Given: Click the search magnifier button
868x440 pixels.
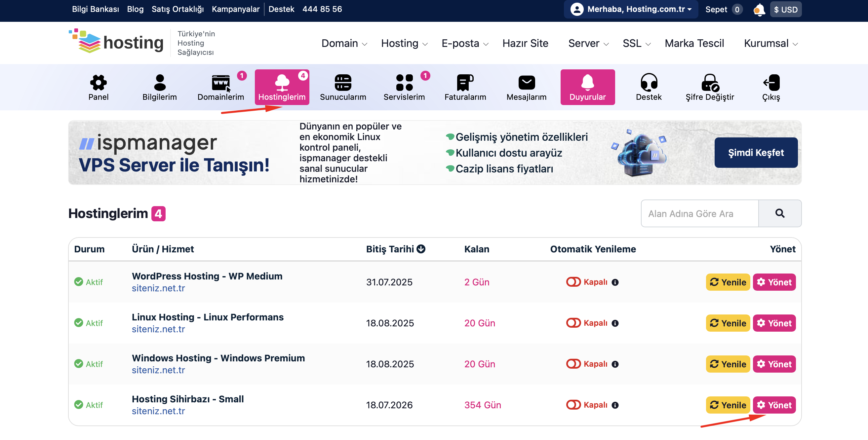Looking at the screenshot, I should pyautogui.click(x=779, y=213).
